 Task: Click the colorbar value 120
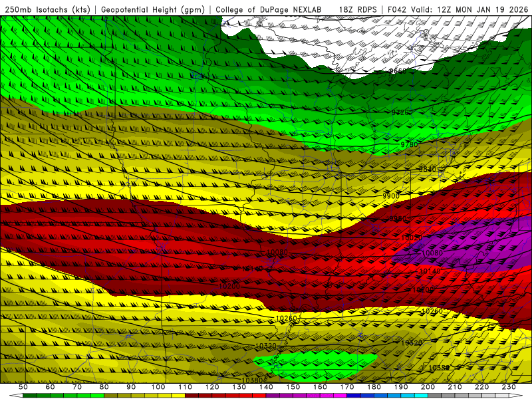[212, 387]
